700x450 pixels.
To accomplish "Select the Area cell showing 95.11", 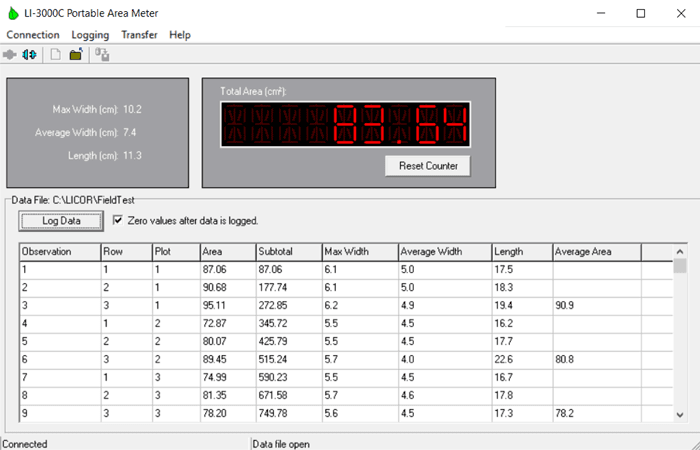I will 226,304.
